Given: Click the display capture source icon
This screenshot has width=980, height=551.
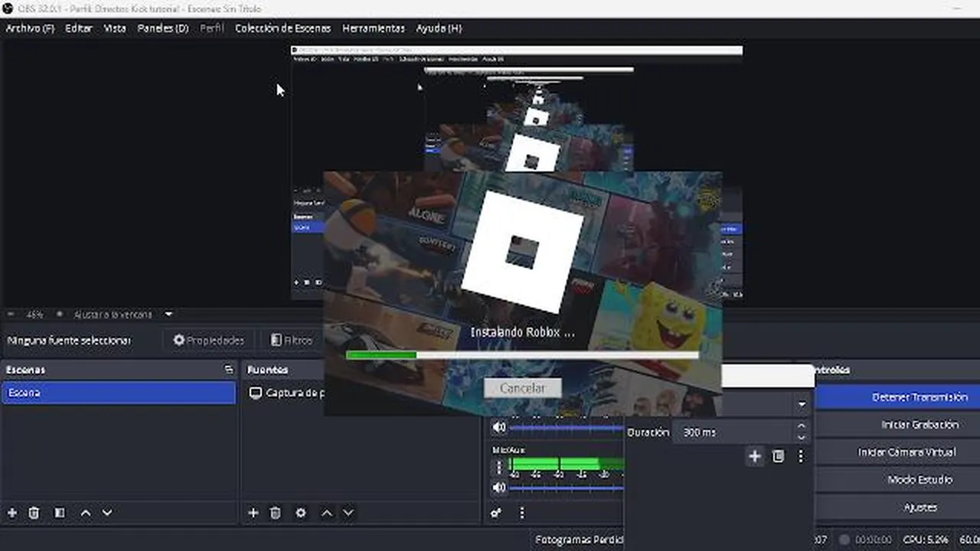Looking at the screenshot, I should coord(256,393).
